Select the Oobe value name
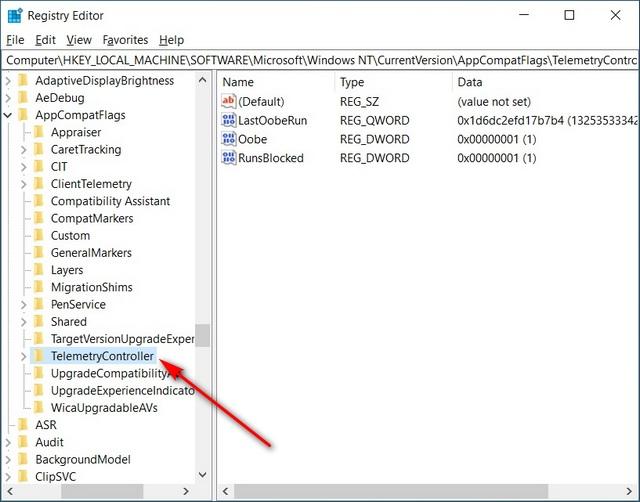Viewport: 640px width, 502px height. point(253,139)
